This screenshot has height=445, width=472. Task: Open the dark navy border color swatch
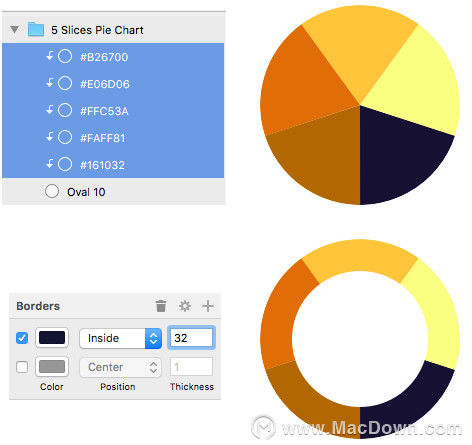tap(52, 338)
